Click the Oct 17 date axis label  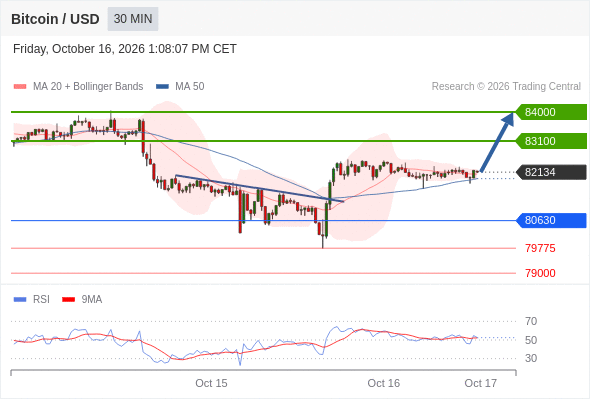pos(481,383)
